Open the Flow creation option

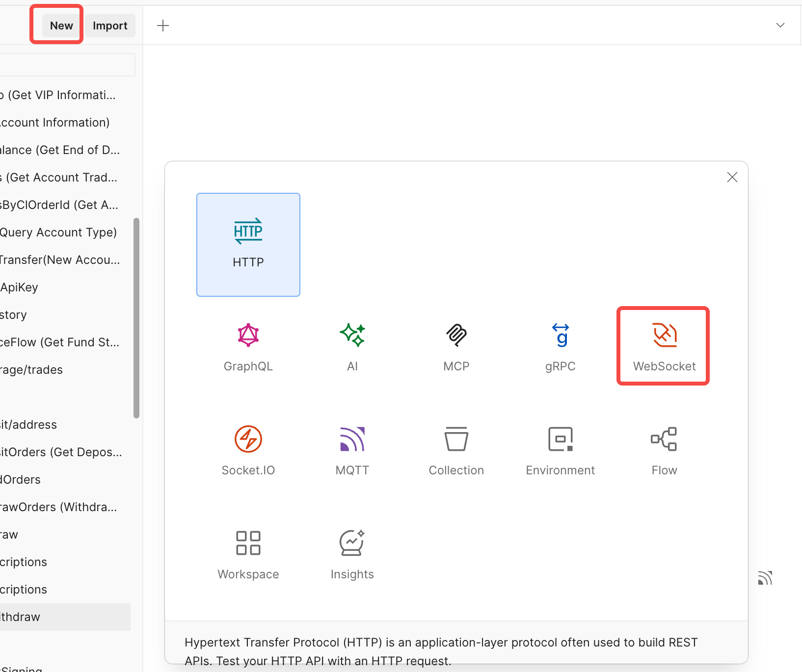coord(664,450)
